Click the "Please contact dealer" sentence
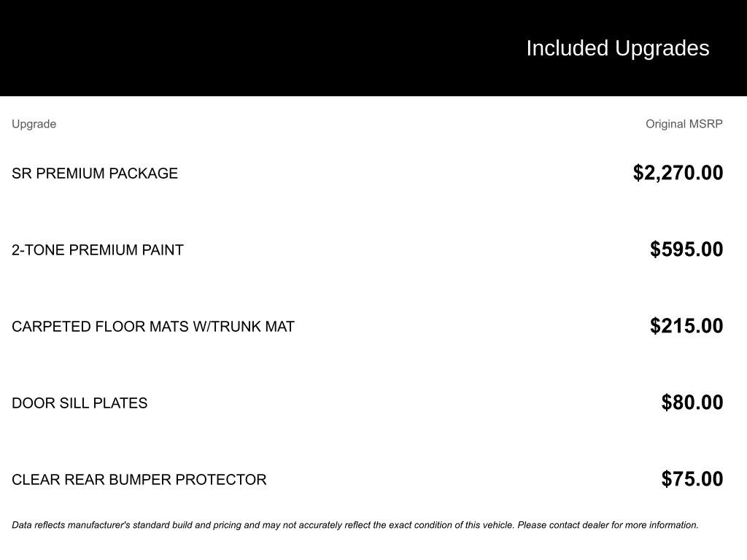Screen dimensions: 747x560 click(608, 525)
